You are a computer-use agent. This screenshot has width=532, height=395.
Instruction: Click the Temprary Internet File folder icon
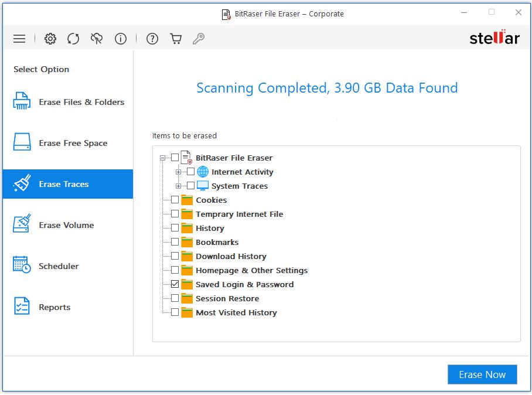(187, 214)
